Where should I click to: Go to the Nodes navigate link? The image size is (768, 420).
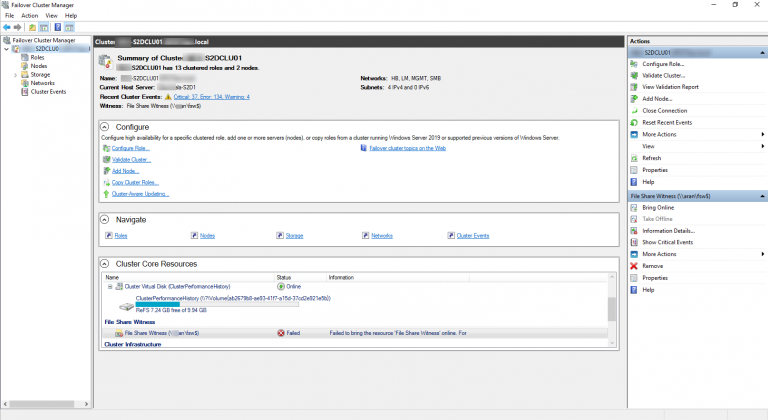click(x=207, y=236)
